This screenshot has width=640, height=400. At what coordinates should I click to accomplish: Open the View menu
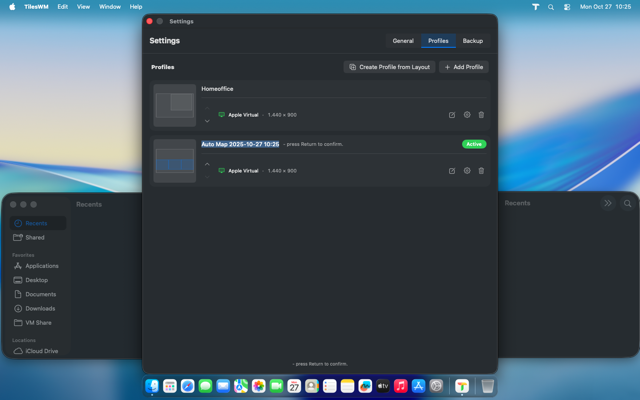[x=83, y=7]
